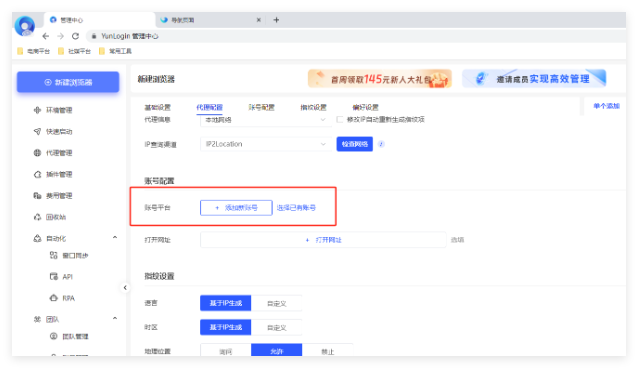The image size is (638, 368).
Task: Collapse the 自动化 sidebar group
Action: (x=115, y=237)
